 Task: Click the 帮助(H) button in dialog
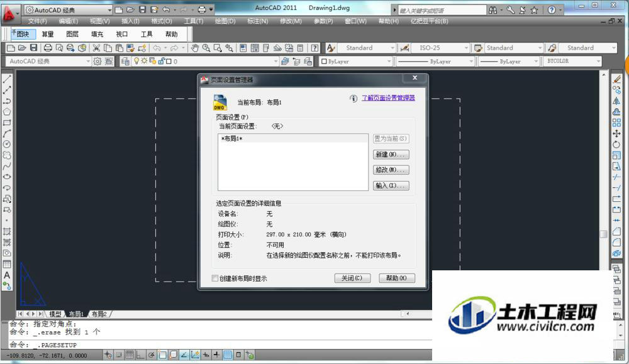point(397,278)
